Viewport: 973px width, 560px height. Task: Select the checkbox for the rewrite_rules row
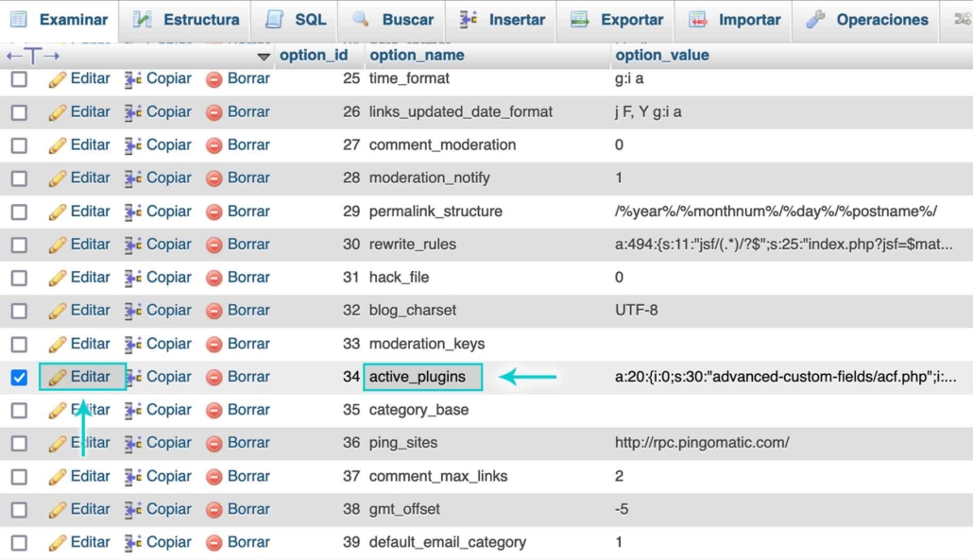click(x=19, y=245)
